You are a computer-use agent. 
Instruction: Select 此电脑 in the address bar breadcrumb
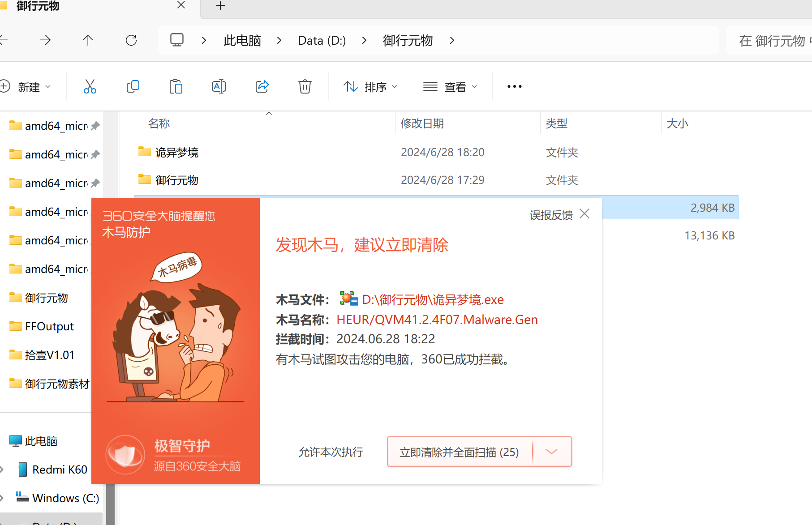coord(242,41)
